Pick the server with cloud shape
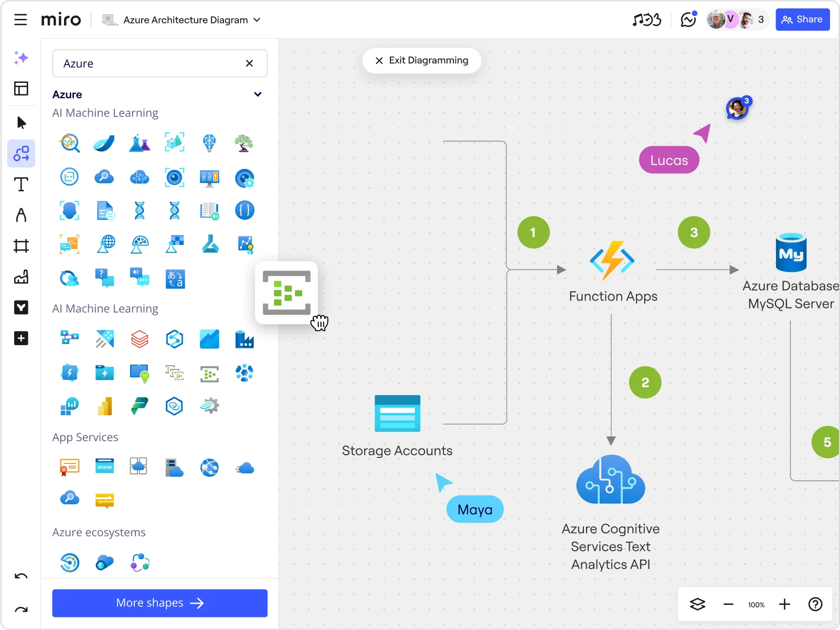This screenshot has width=840, height=630. pos(174,468)
